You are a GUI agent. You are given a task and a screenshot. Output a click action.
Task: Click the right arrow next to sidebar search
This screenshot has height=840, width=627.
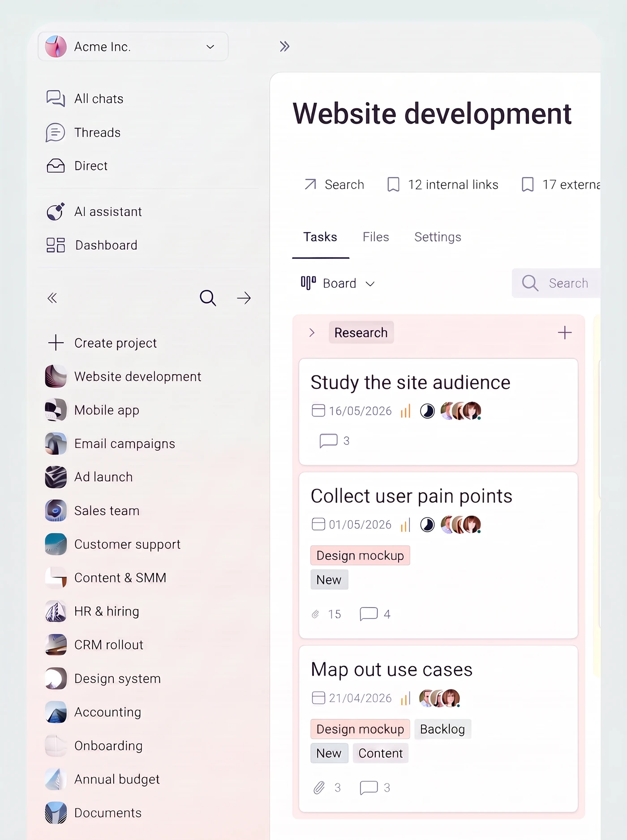tap(244, 298)
